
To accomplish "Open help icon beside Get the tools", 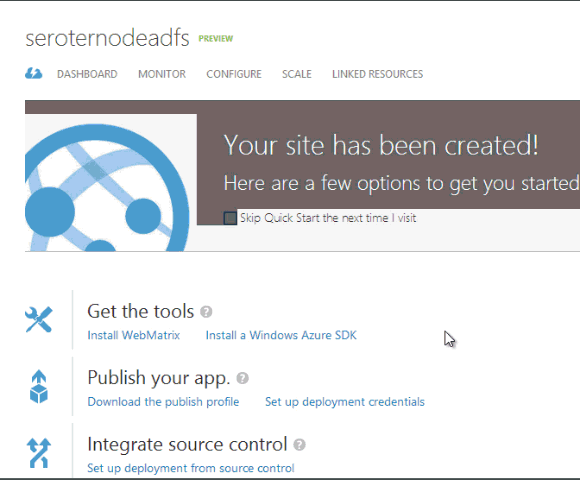I will click(206, 312).
